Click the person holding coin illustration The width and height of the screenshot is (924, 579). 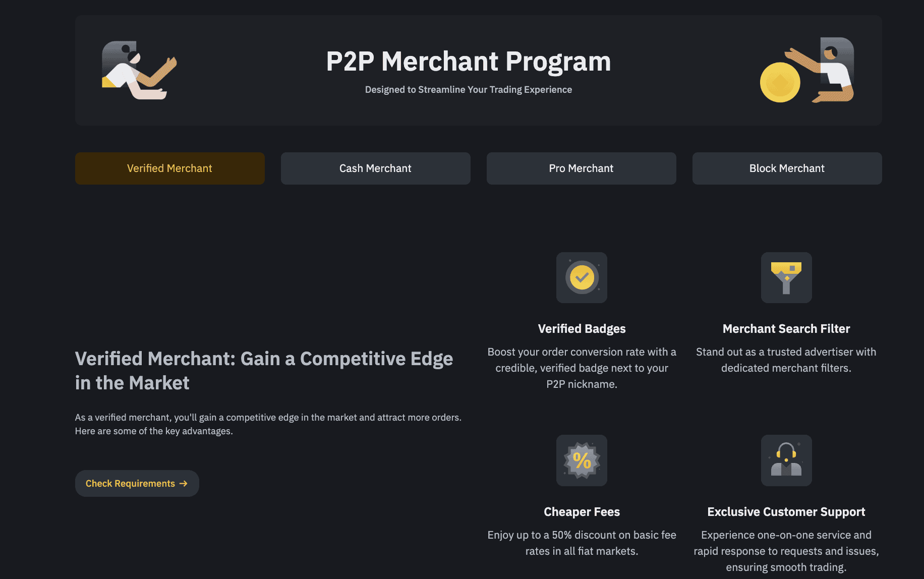820,70
